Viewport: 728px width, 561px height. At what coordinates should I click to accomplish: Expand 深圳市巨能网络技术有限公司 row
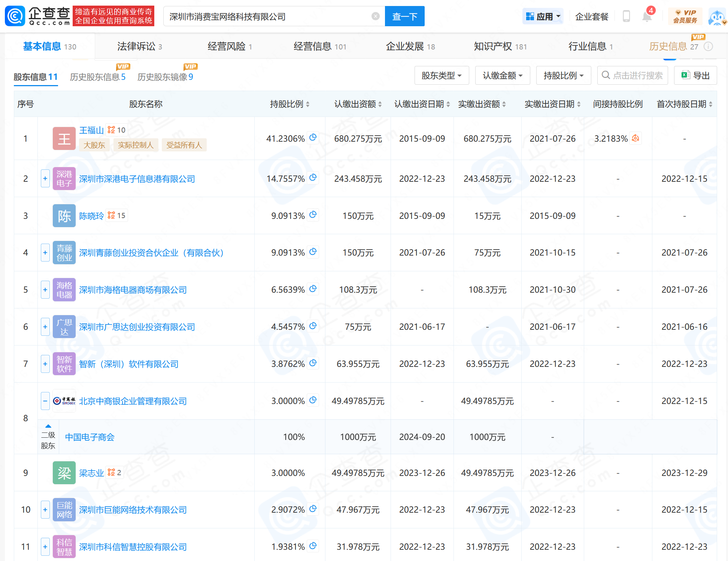click(x=45, y=510)
